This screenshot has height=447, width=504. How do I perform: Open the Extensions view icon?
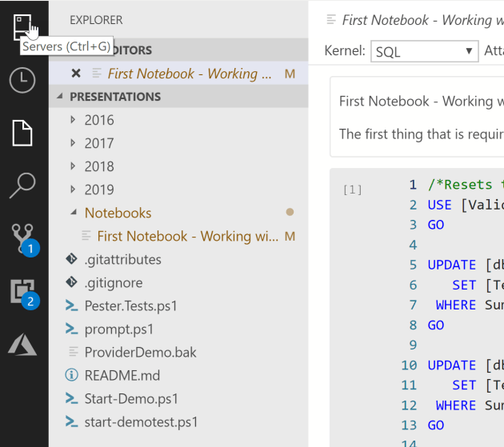point(22,292)
